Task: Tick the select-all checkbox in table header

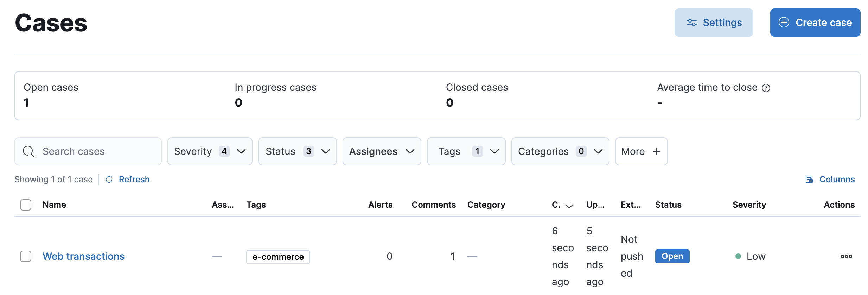Action: (26, 205)
